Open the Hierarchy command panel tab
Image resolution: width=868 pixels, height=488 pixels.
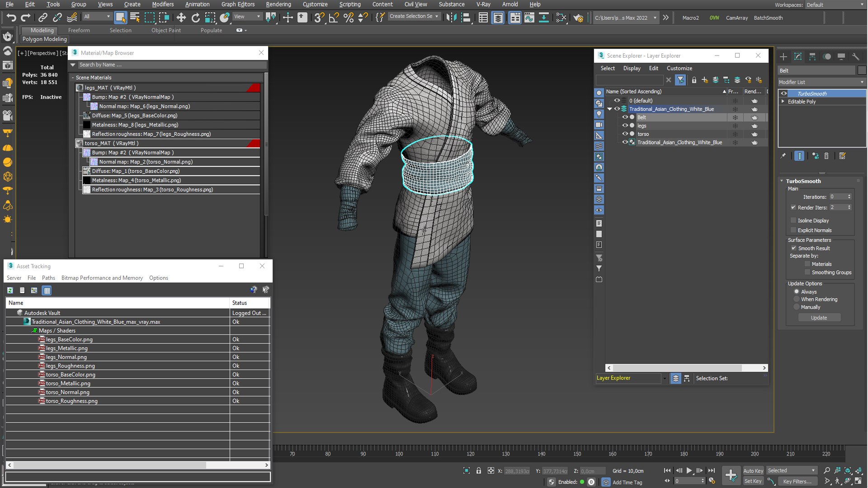(812, 56)
